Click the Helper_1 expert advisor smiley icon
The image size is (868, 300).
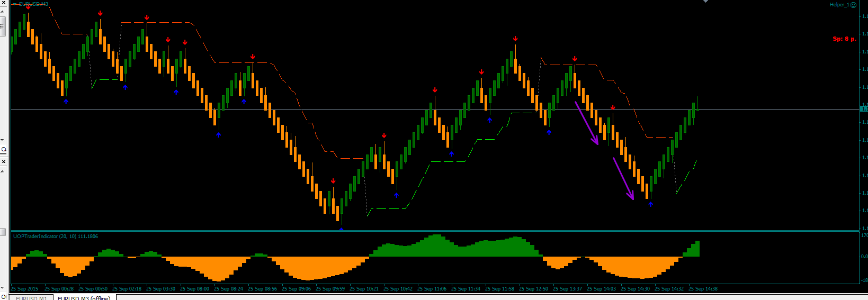[853, 4]
